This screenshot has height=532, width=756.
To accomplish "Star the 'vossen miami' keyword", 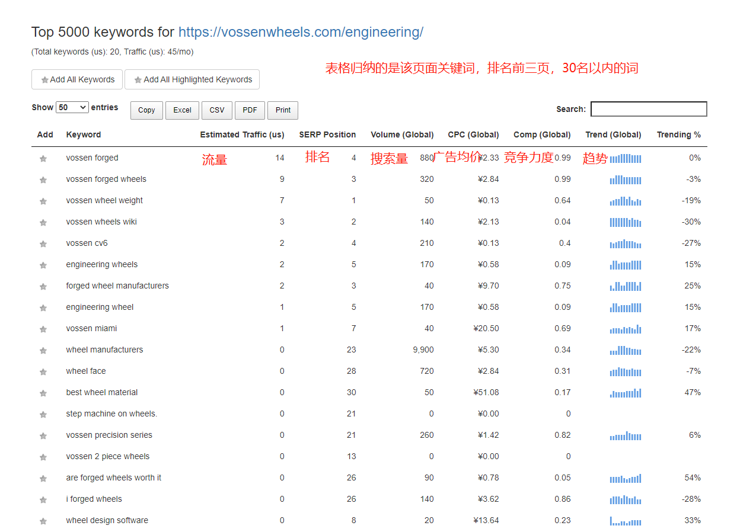I will (x=43, y=329).
